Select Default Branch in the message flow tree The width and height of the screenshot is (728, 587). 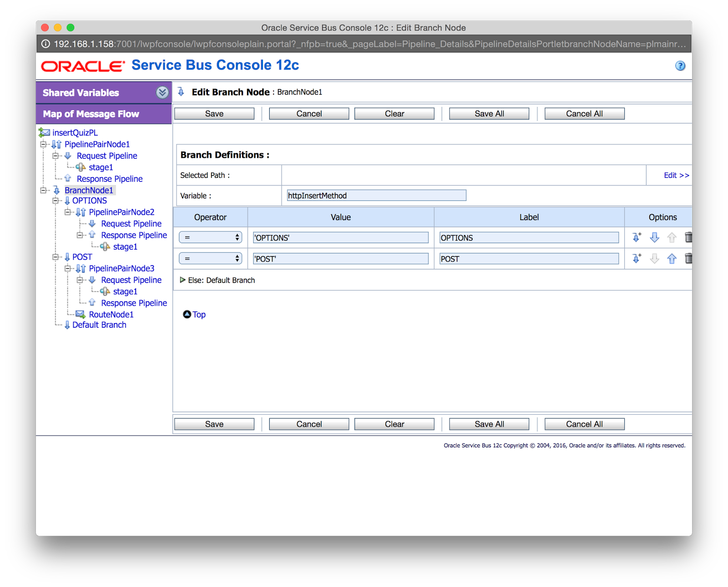pyautogui.click(x=99, y=325)
